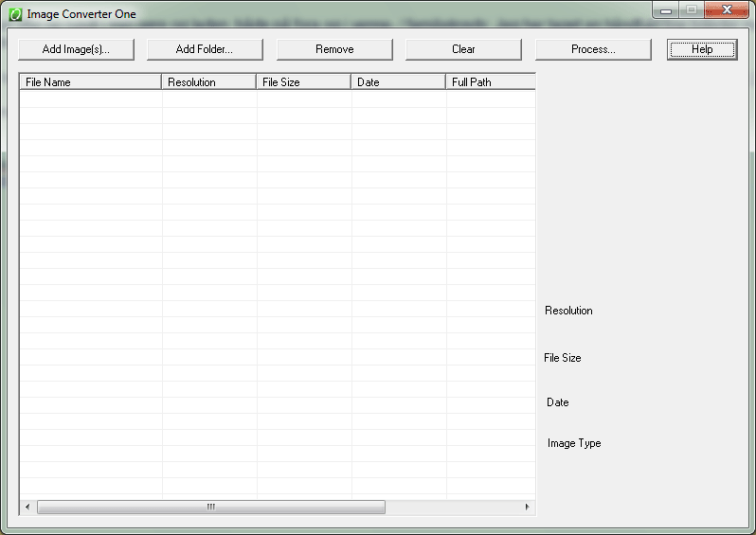The width and height of the screenshot is (756, 535).
Task: Close the Image Converter One window
Action: pyautogui.click(x=728, y=10)
